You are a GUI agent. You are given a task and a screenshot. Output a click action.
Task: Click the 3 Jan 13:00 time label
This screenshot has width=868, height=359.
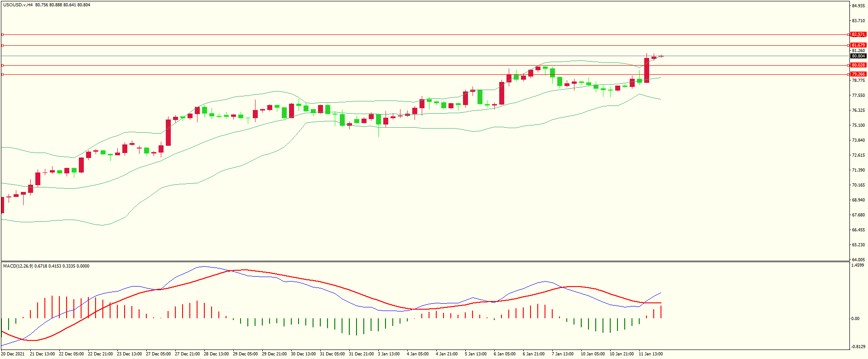pos(389,354)
